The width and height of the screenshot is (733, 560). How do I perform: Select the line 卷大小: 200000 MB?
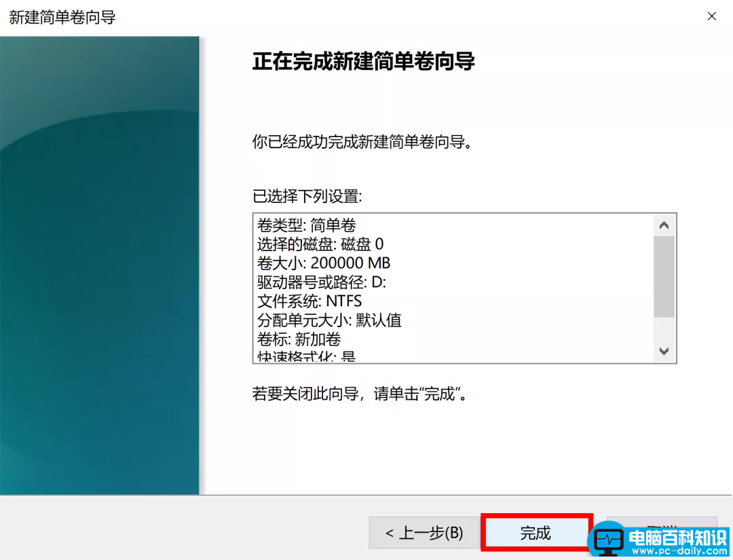pos(324,263)
